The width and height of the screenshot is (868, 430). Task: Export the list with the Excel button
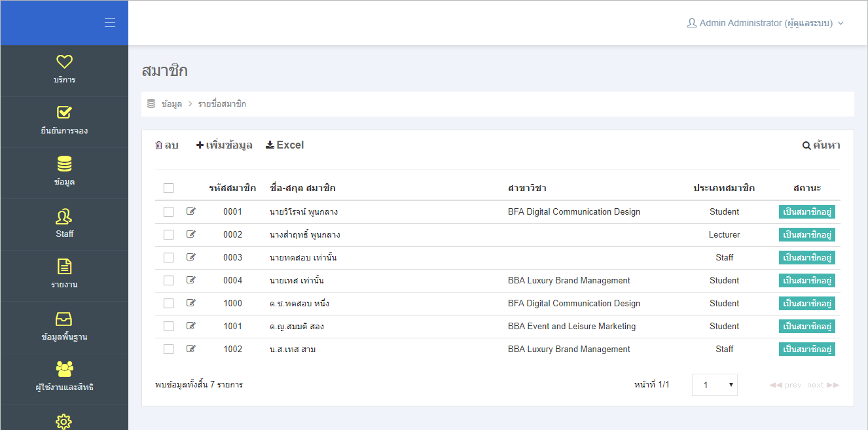coord(285,145)
